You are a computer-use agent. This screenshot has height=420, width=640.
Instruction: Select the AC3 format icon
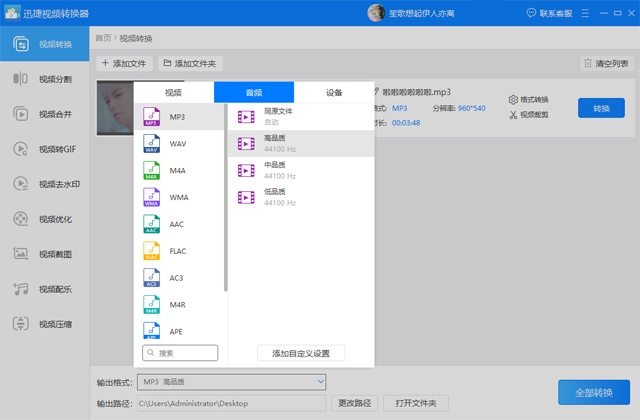click(151, 278)
